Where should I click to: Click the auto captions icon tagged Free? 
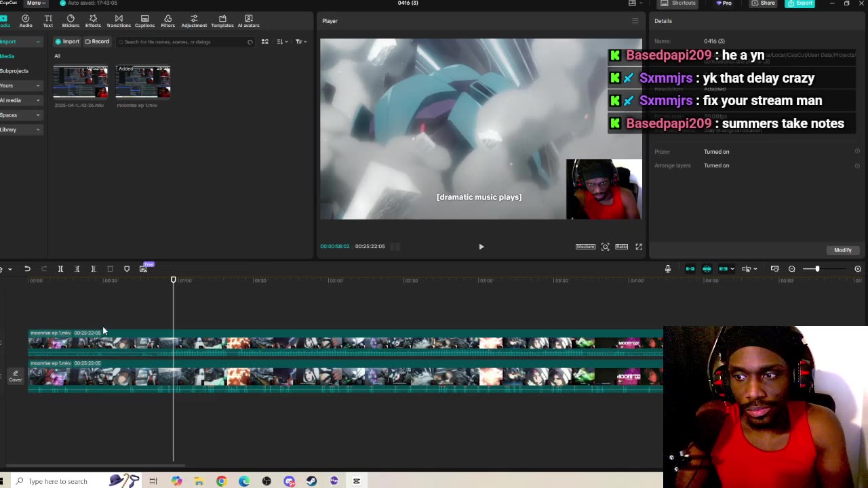pos(144,268)
